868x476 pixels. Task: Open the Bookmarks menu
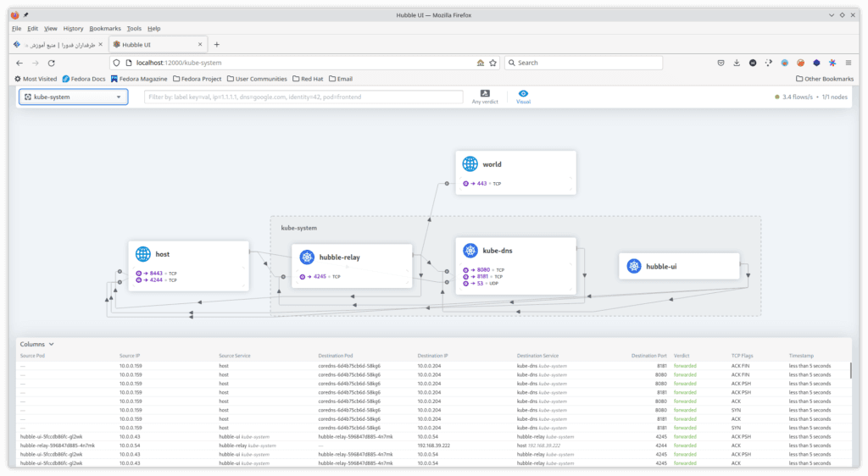point(105,28)
